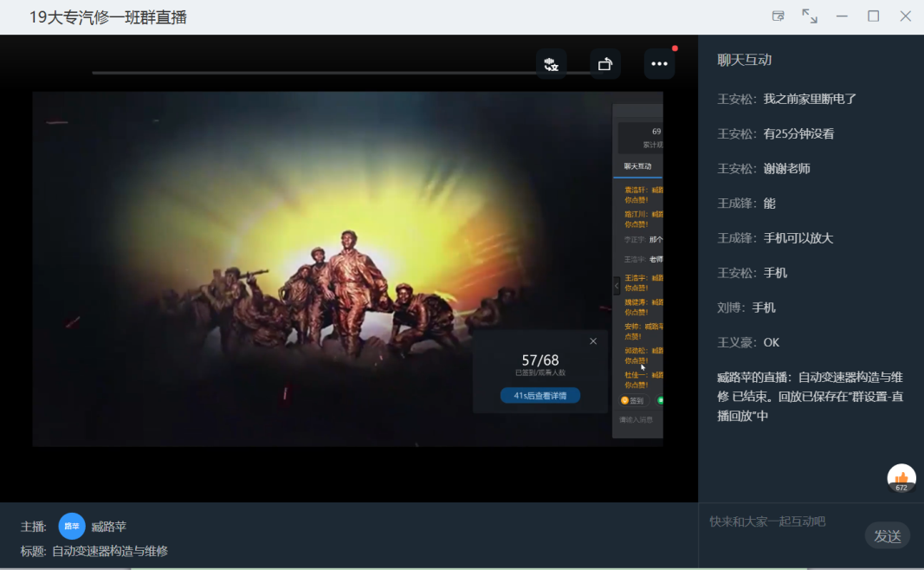Select the message 有25分钟没看

799,133
